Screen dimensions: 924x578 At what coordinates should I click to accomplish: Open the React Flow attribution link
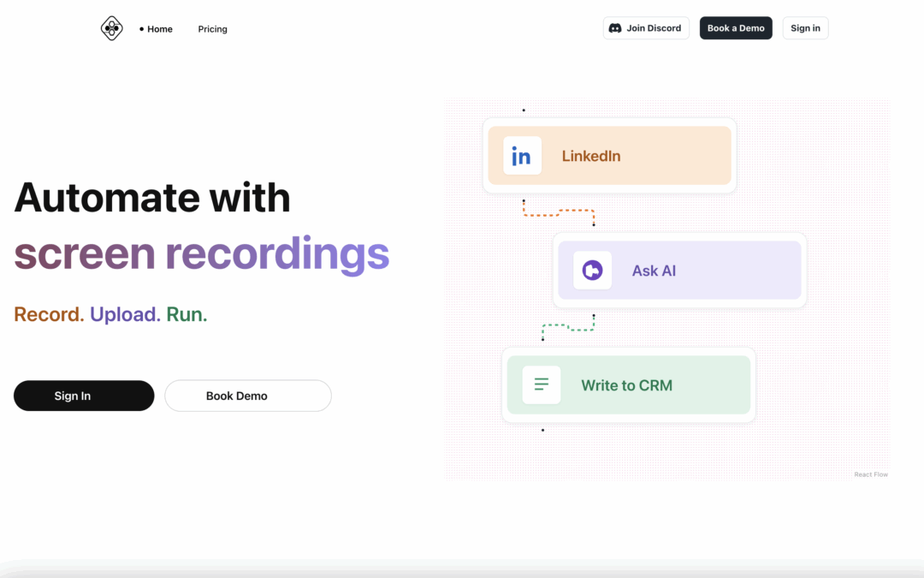871,474
